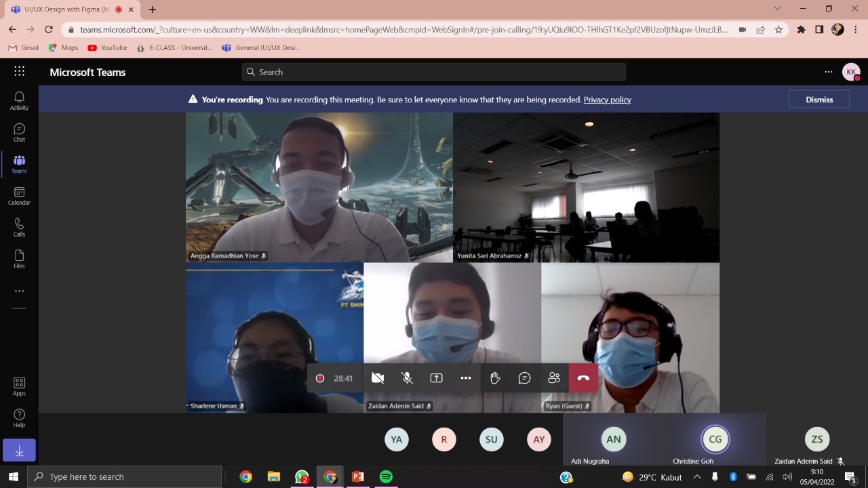Show the participants list

(x=554, y=378)
